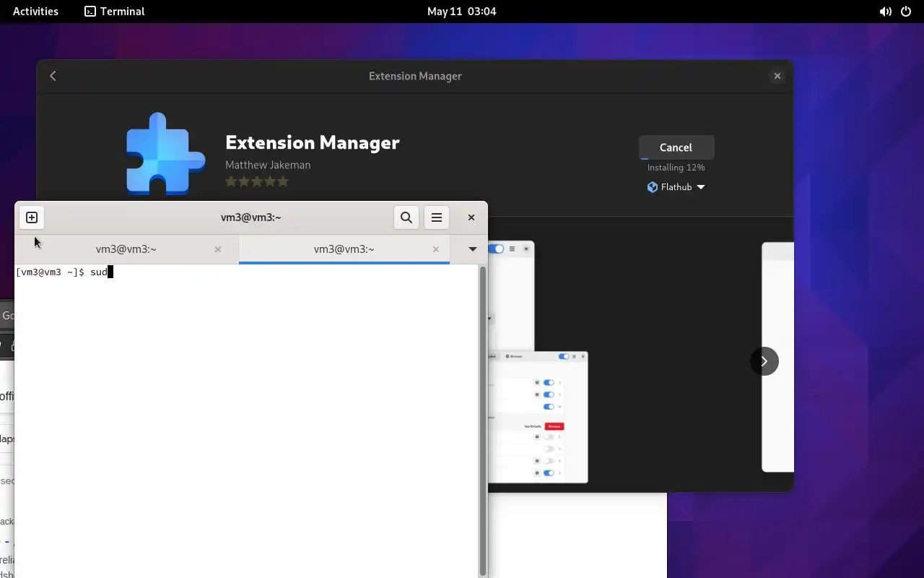Click the terminal title vm3@vm3:~ in header

tap(250, 217)
